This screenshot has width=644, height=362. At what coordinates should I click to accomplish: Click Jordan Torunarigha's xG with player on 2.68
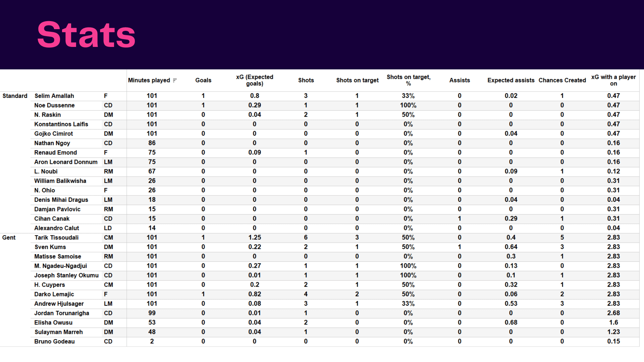(613, 313)
